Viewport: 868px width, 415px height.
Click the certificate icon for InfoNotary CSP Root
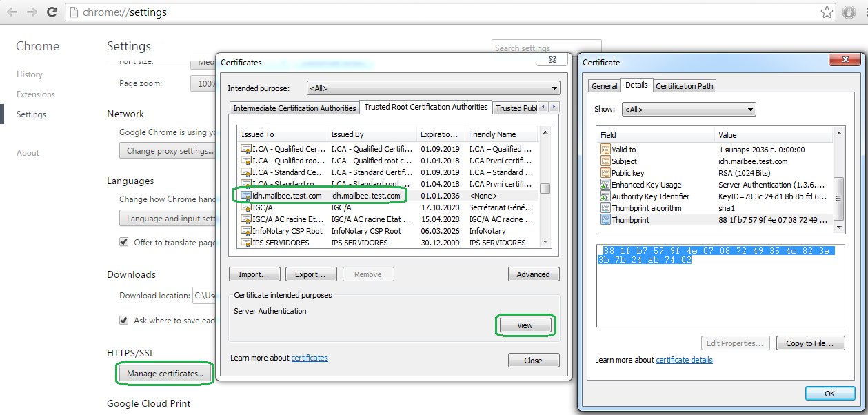pos(245,231)
